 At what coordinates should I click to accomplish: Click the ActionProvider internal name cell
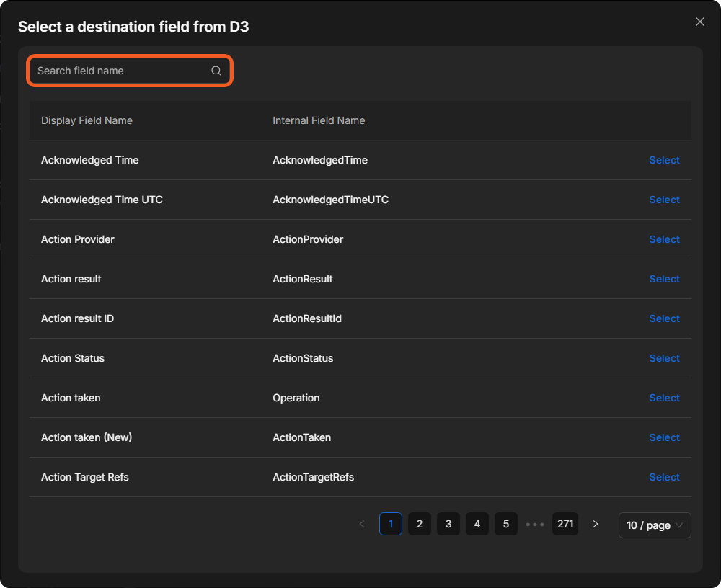(x=308, y=239)
